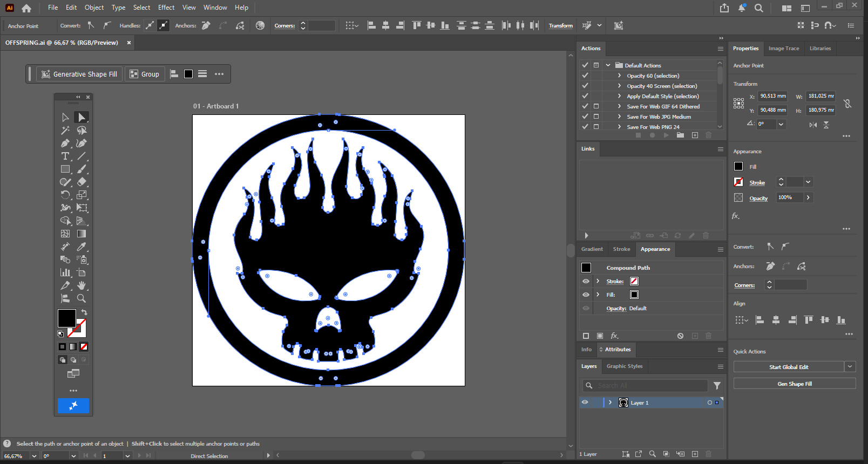
Task: Switch to the Graphic Styles tab
Action: pos(625,366)
